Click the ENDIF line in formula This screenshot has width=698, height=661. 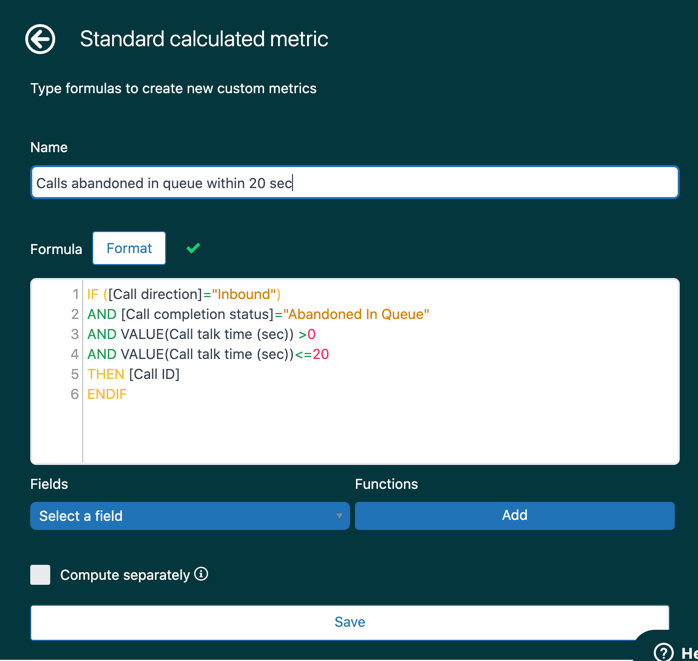point(107,394)
